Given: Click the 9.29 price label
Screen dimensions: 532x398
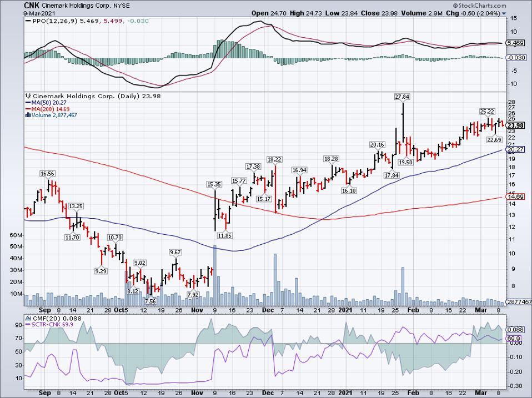Looking at the screenshot, I should coord(101,271).
